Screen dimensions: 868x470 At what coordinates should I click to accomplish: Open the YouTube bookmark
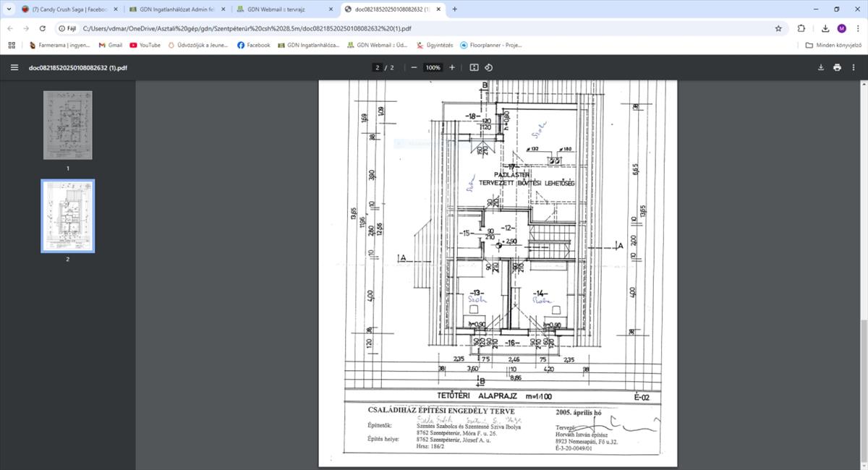pyautogui.click(x=145, y=45)
